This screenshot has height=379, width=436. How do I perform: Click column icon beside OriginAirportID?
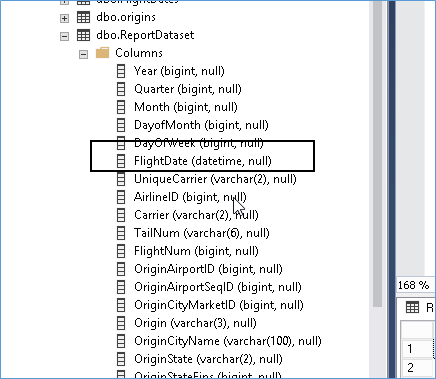(121, 269)
